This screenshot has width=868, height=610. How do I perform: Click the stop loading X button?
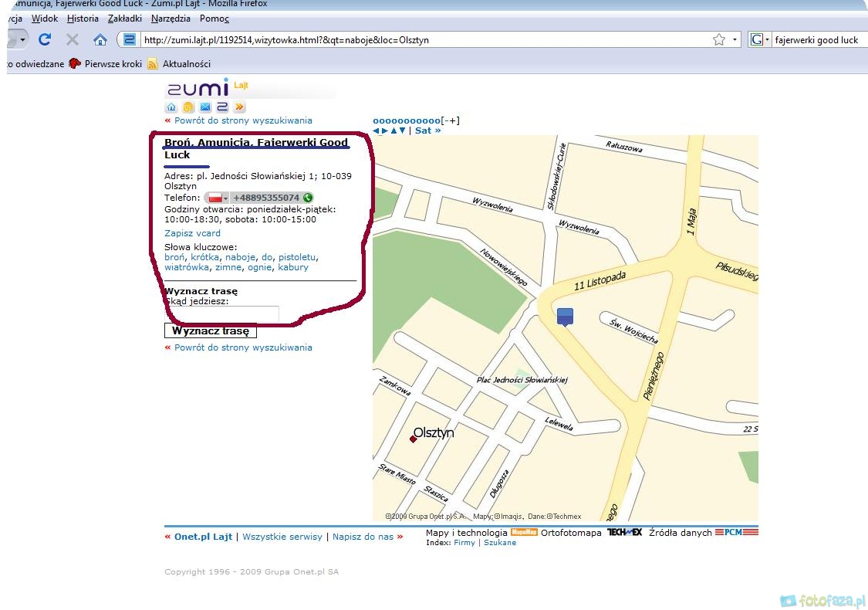(72, 39)
